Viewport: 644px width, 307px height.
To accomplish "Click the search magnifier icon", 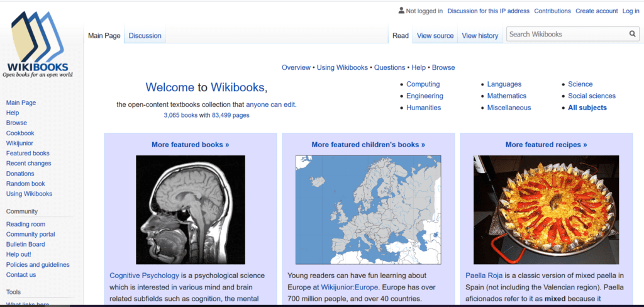I will point(633,34).
